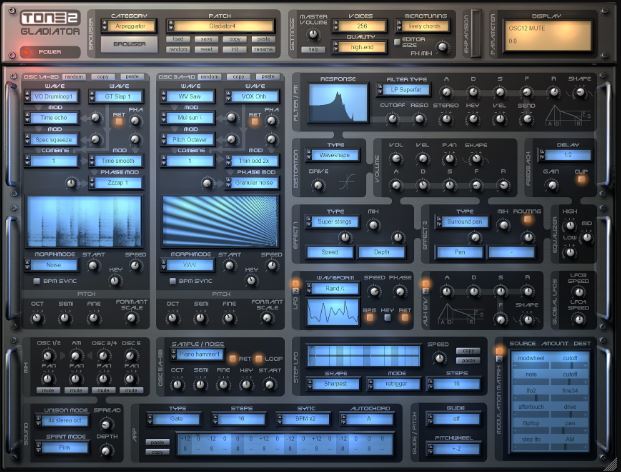This screenshot has height=472, width=621.
Task: Toggle the Effect 2 Routing light
Action: tap(528, 219)
